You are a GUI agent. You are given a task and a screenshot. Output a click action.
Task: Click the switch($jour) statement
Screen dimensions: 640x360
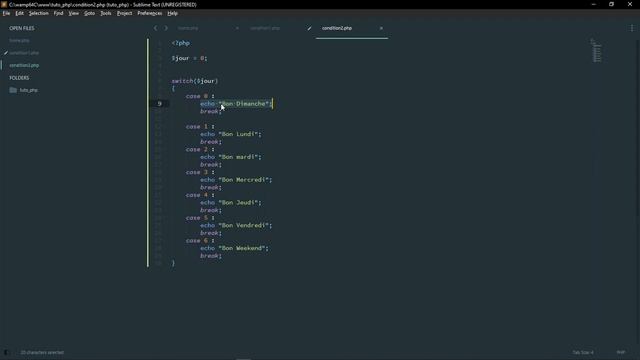(x=195, y=81)
